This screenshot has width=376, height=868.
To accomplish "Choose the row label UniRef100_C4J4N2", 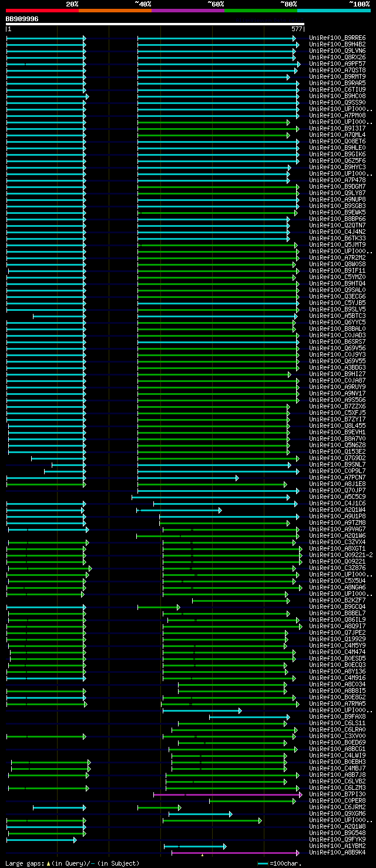I will pos(337,232).
